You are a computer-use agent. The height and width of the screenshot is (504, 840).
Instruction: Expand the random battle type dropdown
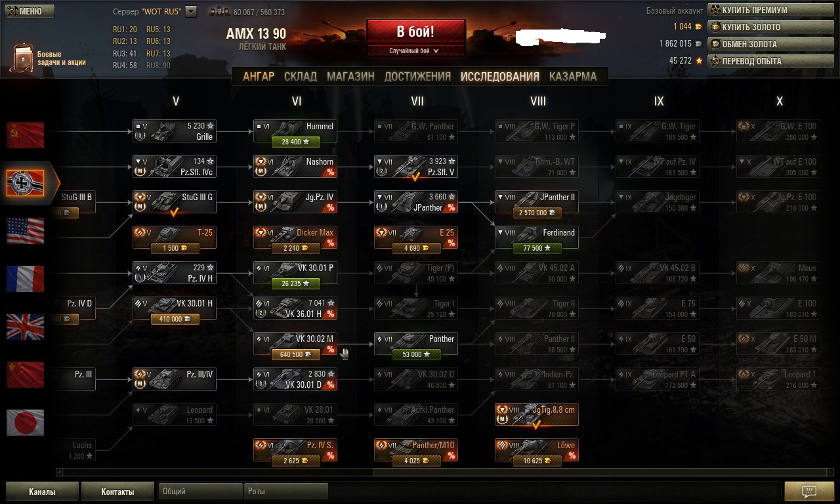[415, 51]
